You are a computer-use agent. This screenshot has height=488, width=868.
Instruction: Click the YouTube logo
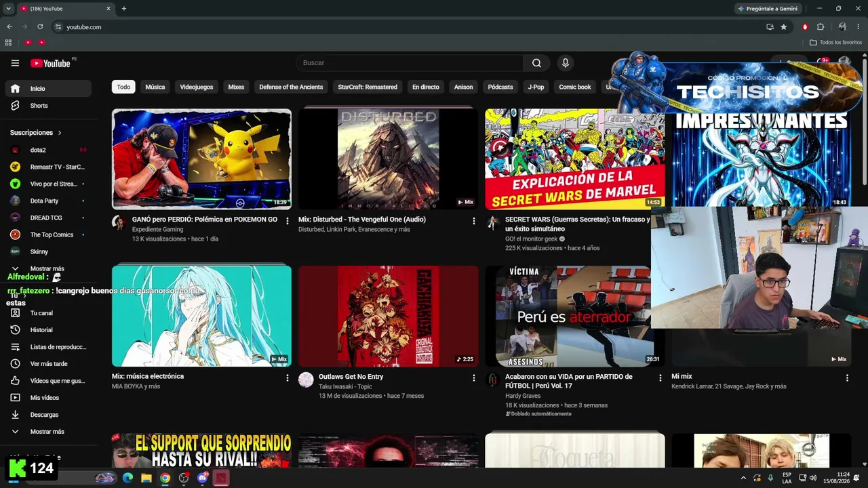coord(50,63)
